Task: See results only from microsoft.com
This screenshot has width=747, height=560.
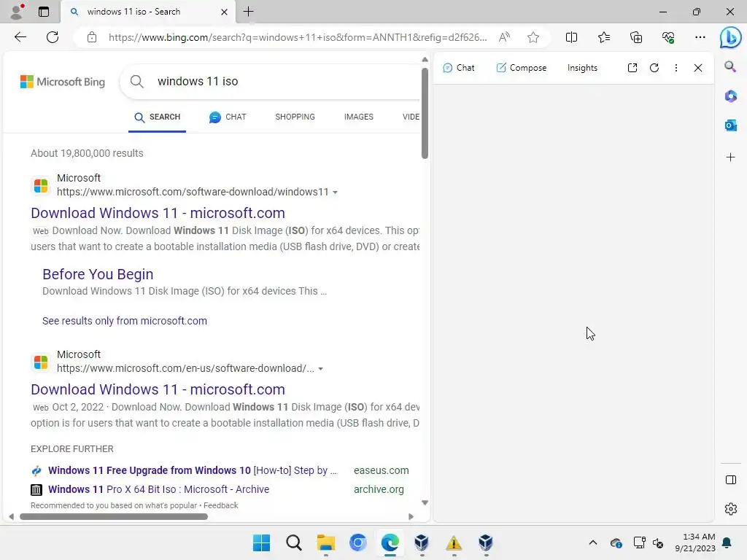Action: coord(124,321)
